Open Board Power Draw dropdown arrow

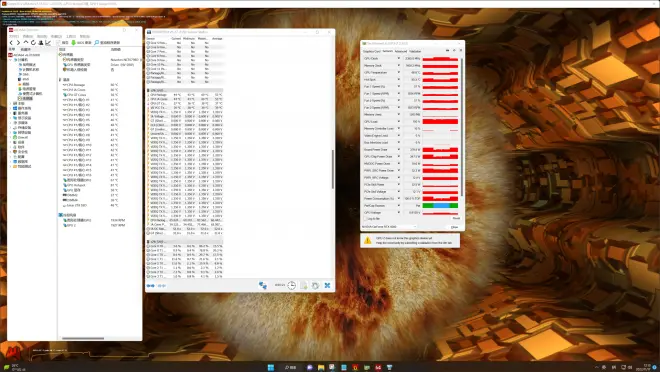pyautogui.click(x=399, y=149)
